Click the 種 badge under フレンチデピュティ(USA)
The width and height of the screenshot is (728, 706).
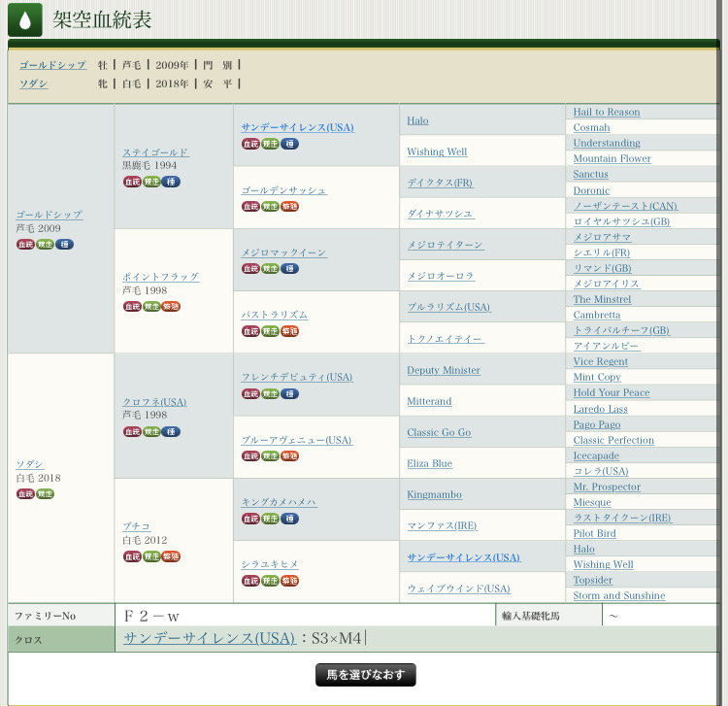tap(289, 393)
